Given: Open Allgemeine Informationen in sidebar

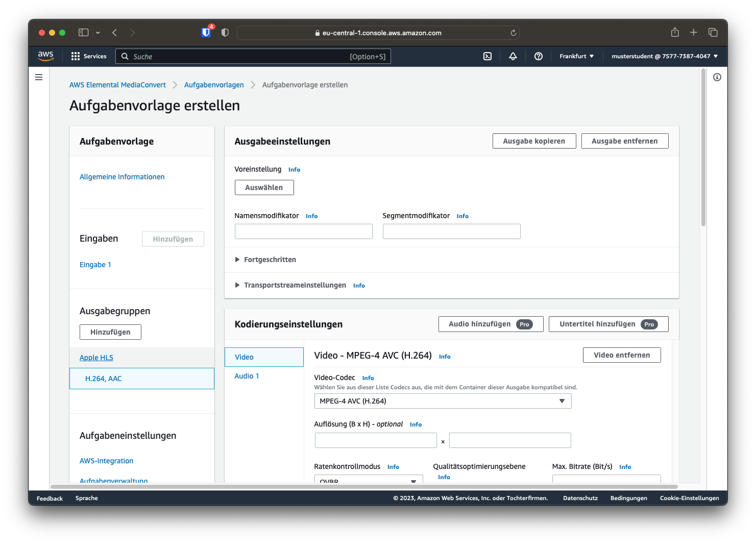Looking at the screenshot, I should coord(122,177).
